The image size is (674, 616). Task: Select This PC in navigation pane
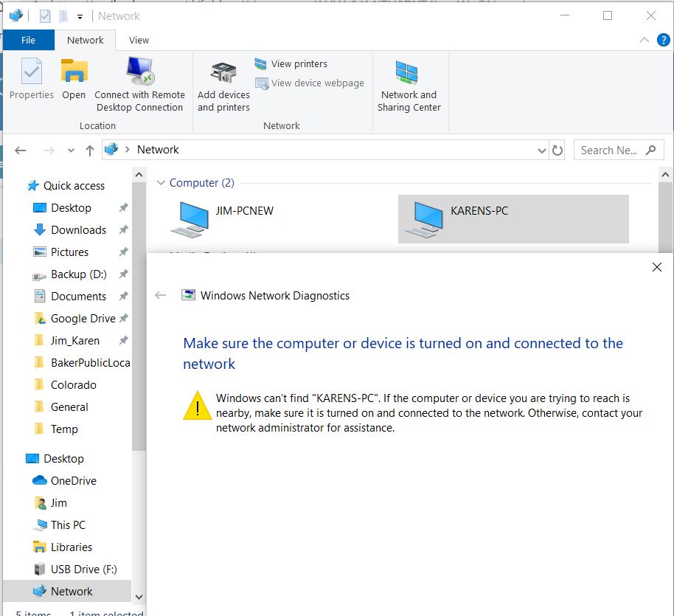click(x=68, y=525)
